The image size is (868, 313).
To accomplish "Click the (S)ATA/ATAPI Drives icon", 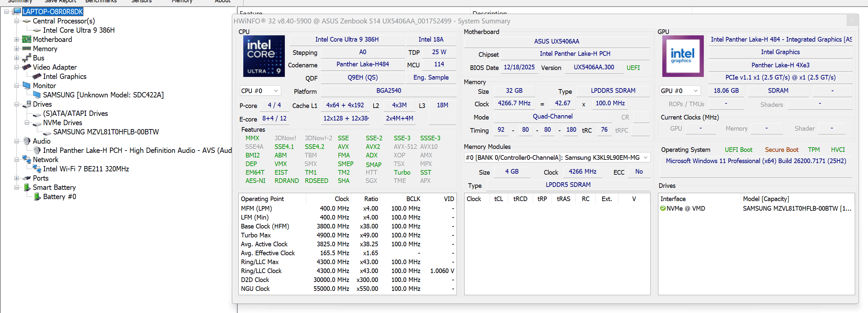I will [37, 114].
